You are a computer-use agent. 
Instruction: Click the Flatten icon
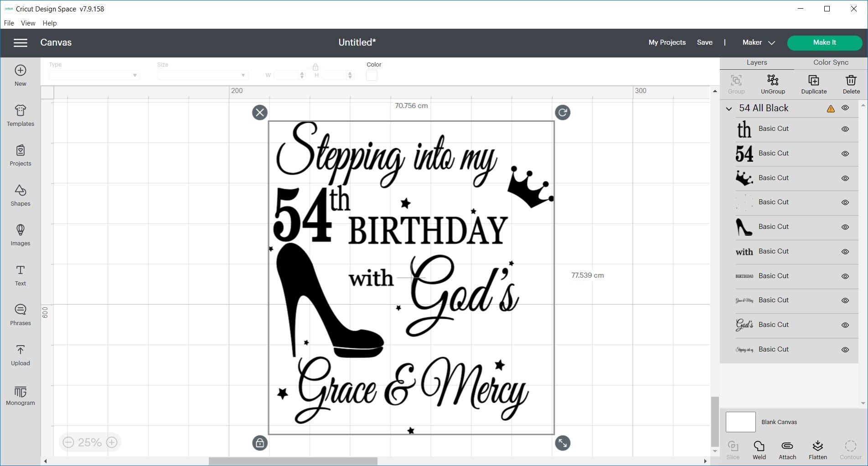817,449
